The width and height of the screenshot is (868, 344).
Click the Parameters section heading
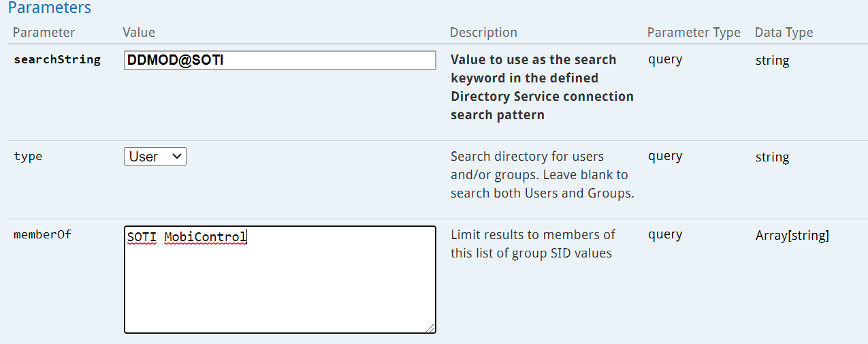point(49,8)
